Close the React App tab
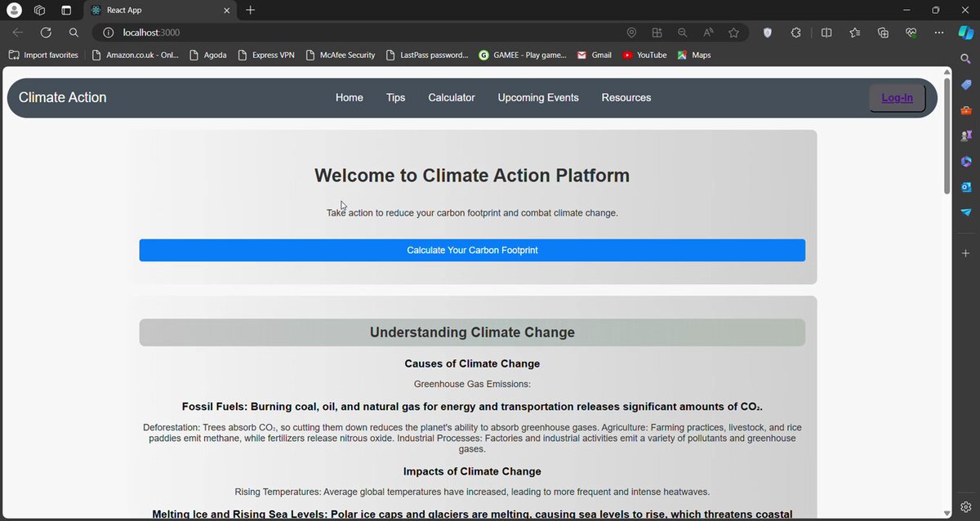The width and height of the screenshot is (980, 521). click(x=226, y=10)
